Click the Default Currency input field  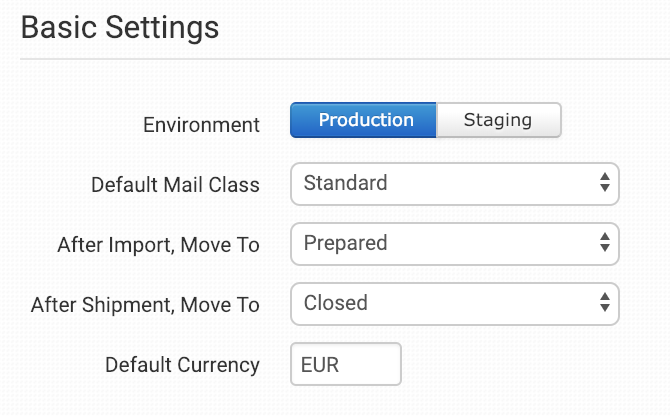tap(345, 365)
